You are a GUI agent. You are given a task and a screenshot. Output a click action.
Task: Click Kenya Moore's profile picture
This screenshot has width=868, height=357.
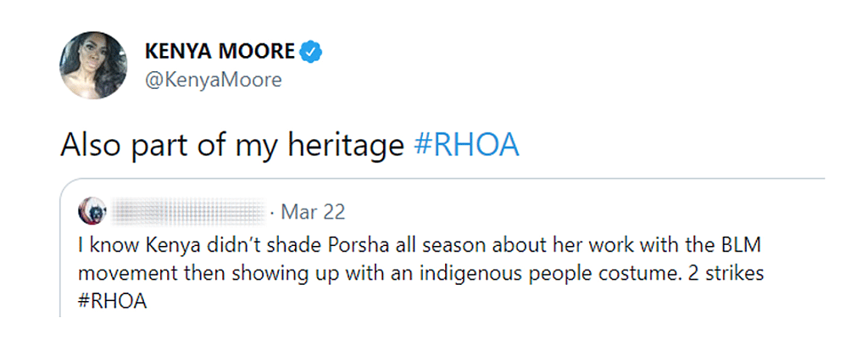(x=94, y=66)
